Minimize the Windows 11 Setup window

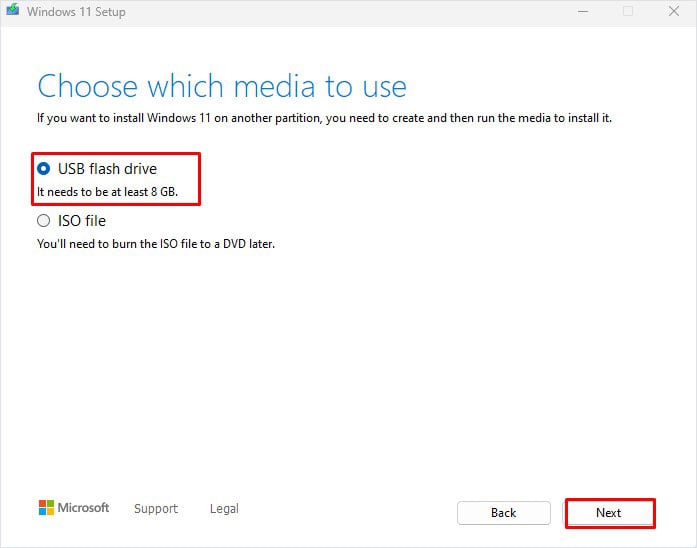[x=583, y=12]
